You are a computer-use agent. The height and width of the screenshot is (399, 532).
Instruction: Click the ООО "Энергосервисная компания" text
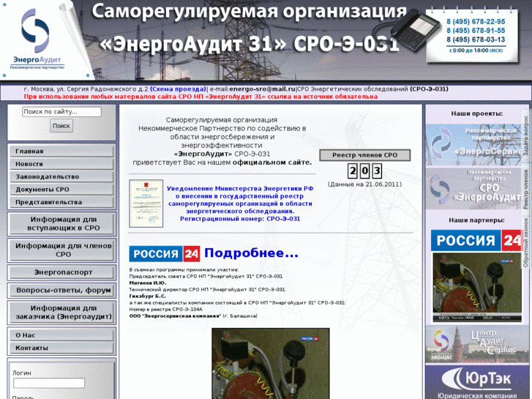[175, 316]
